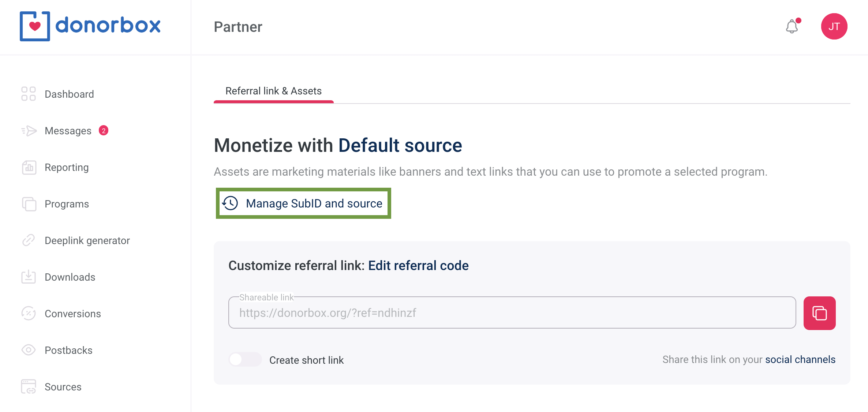Open Conversions in sidebar
Viewport: 868px width, 412px height.
[73, 314]
